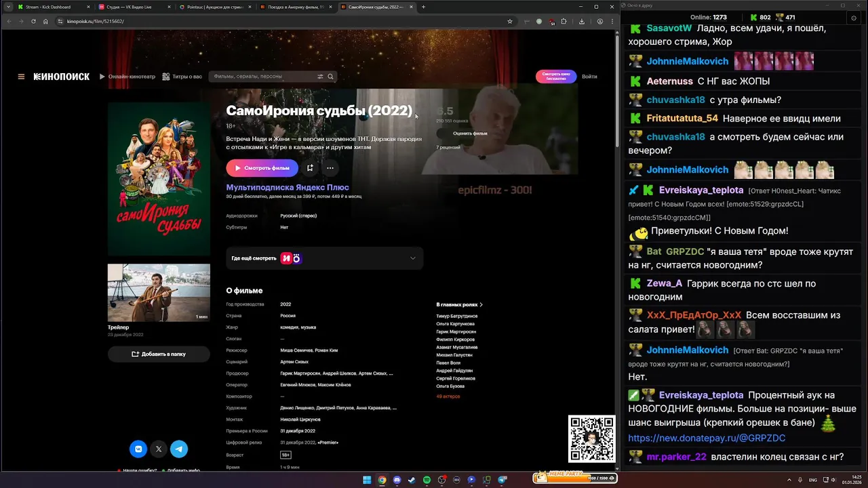Open actor Тимур Батрутдинов page
Viewport: 868px width, 488px height.
click(457, 317)
